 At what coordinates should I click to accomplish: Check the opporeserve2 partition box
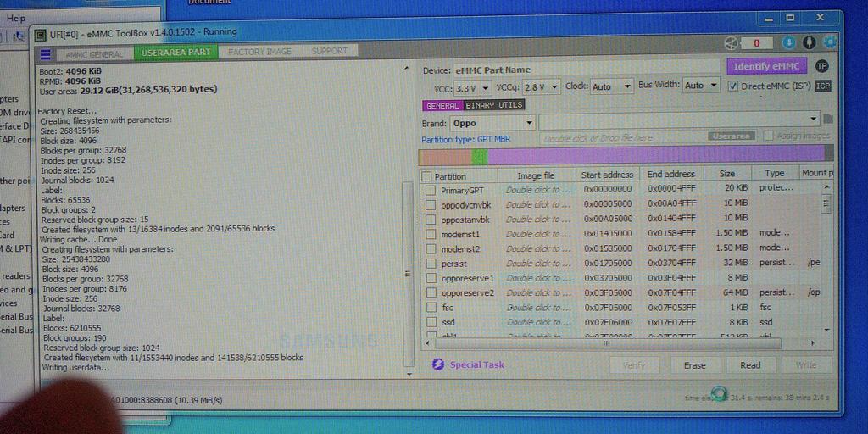pos(430,292)
